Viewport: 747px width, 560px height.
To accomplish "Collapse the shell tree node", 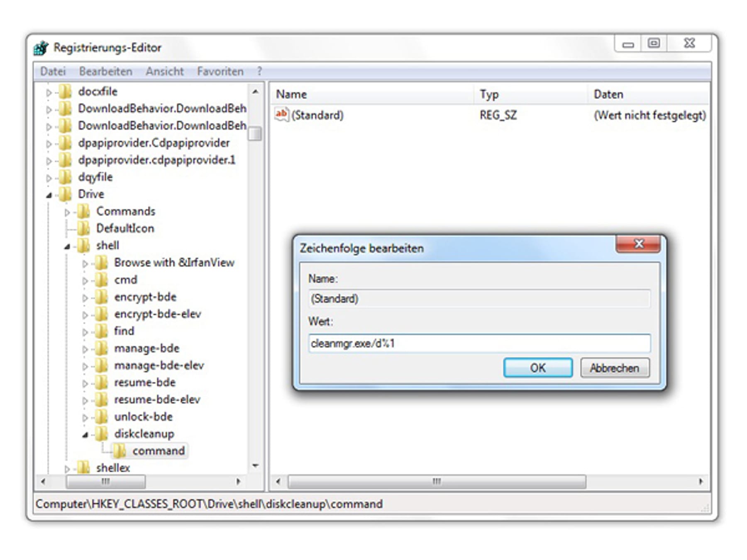I will click(x=67, y=246).
